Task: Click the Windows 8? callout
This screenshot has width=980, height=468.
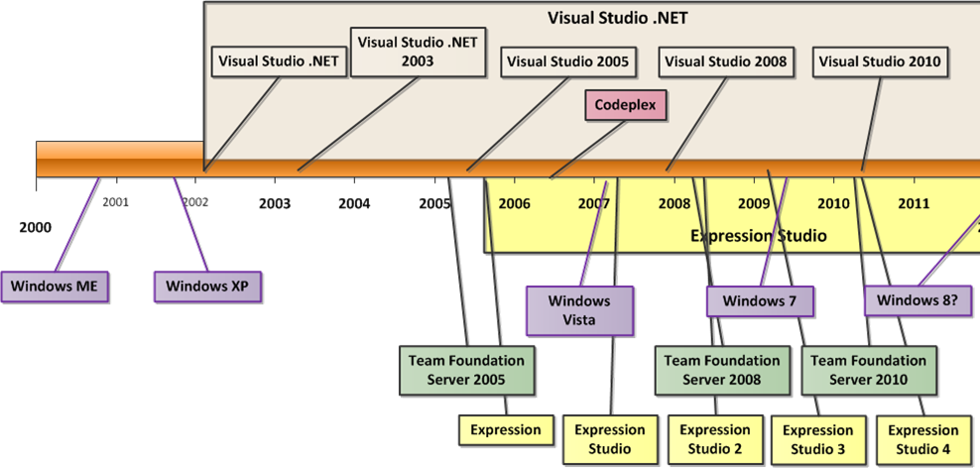Action: (x=917, y=301)
